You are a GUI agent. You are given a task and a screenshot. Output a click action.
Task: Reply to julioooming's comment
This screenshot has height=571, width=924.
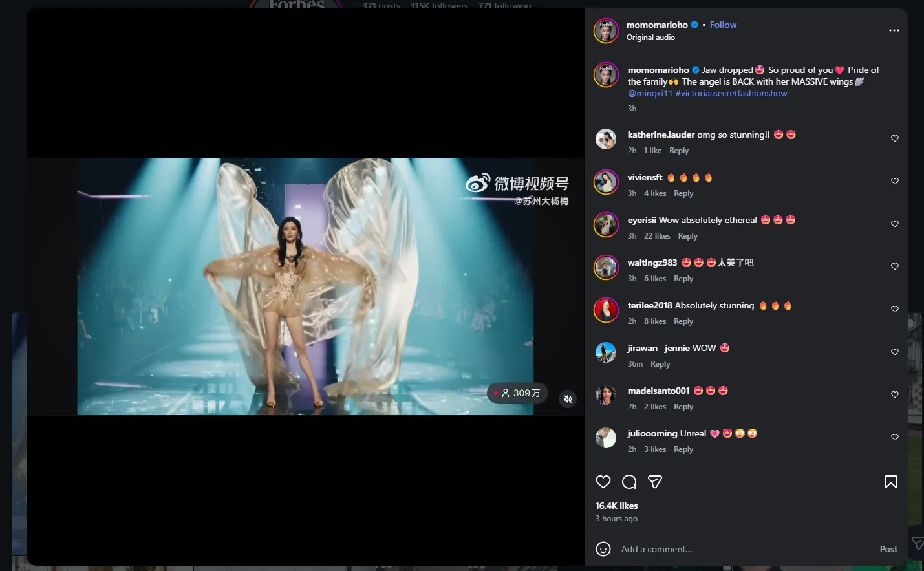(x=683, y=449)
